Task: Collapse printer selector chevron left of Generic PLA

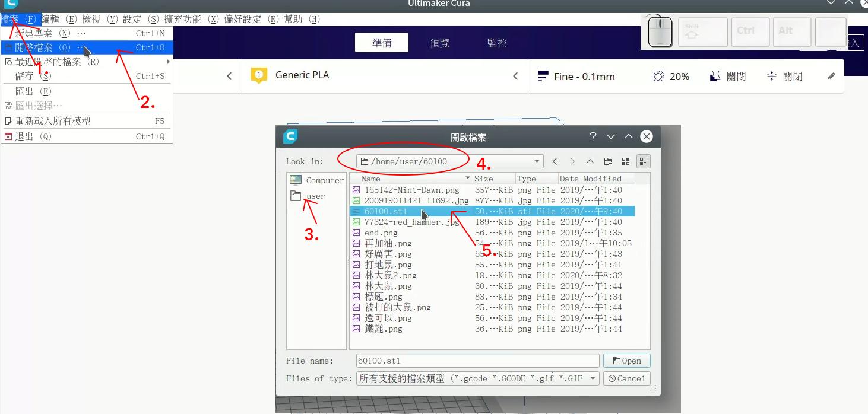Action: 229,76
